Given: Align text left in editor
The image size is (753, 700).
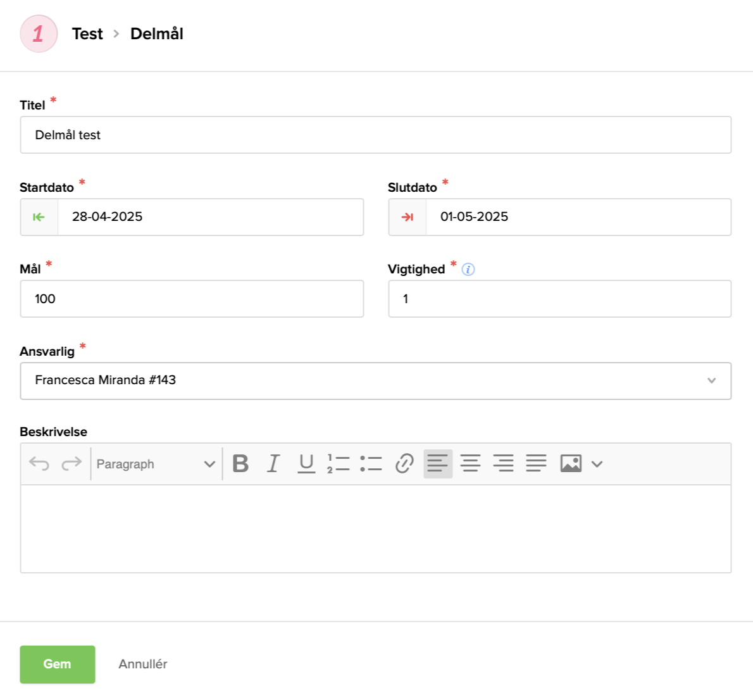Looking at the screenshot, I should pyautogui.click(x=438, y=464).
